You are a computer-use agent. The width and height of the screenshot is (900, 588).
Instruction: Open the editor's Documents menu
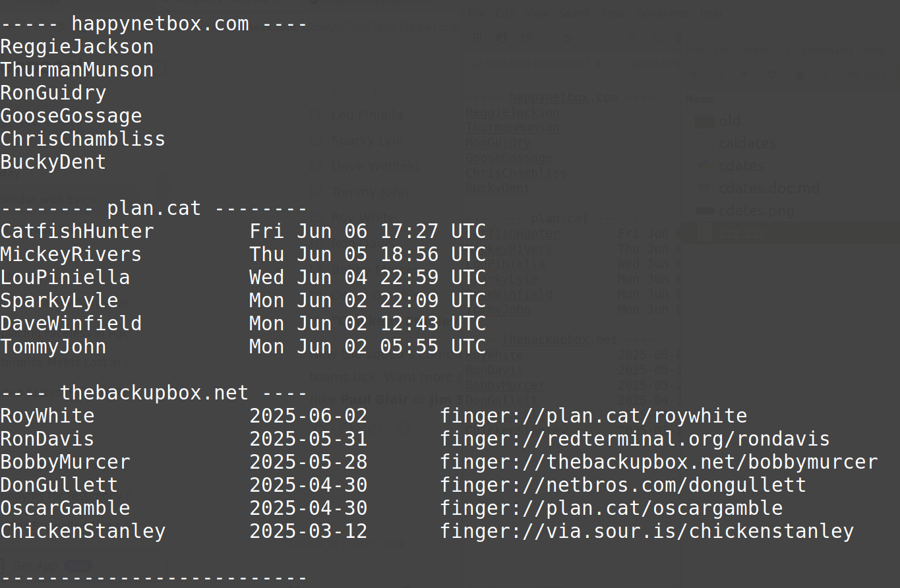pyautogui.click(x=664, y=13)
